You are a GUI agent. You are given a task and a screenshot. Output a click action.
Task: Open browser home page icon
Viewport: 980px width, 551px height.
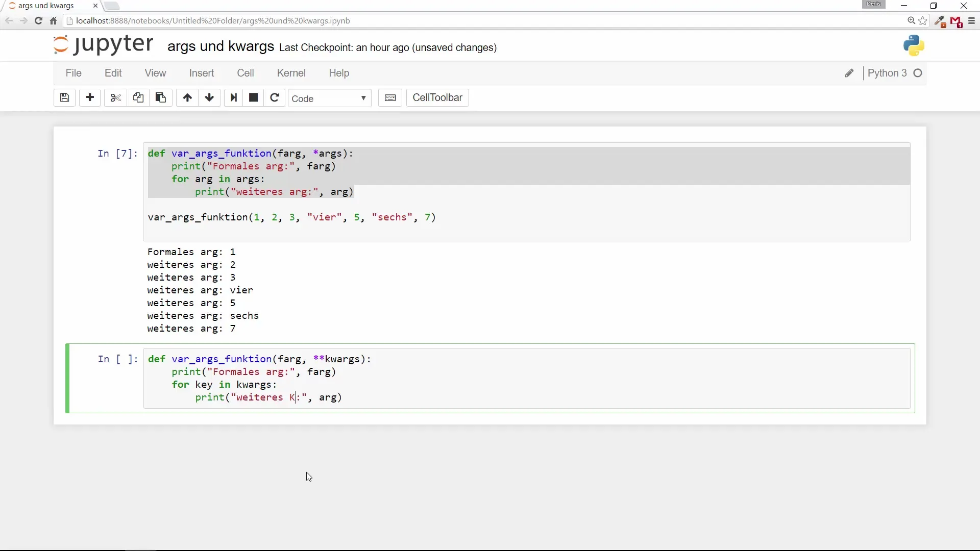point(53,21)
